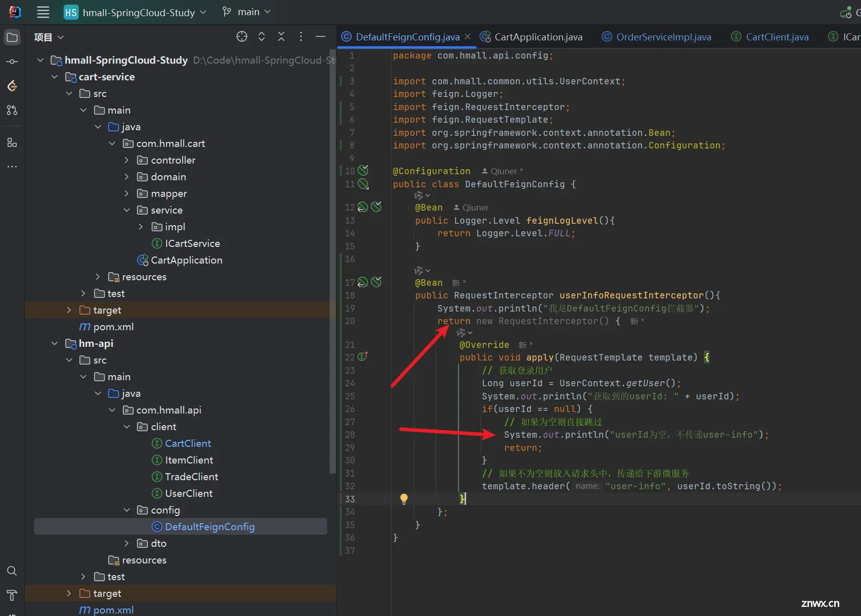Click feignLogLevel method name
The image size is (861, 616).
click(x=562, y=221)
